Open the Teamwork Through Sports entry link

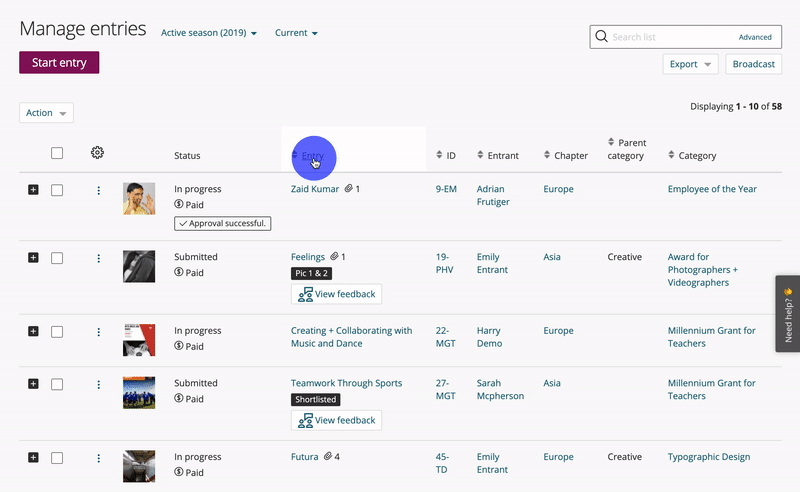(x=346, y=383)
